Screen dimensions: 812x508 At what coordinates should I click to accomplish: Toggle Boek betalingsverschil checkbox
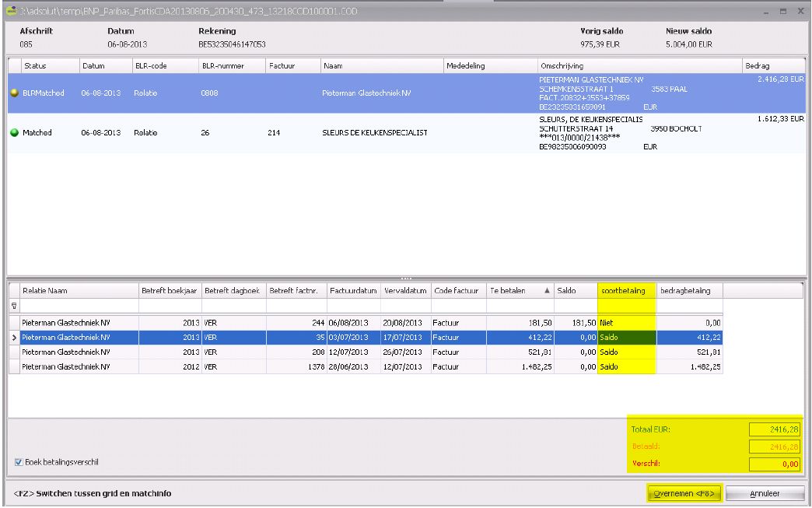tap(19, 462)
